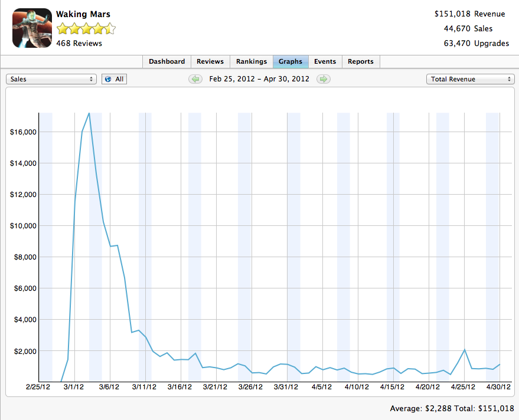Click the star rating icons
The height and width of the screenshot is (420, 519).
coord(86,29)
